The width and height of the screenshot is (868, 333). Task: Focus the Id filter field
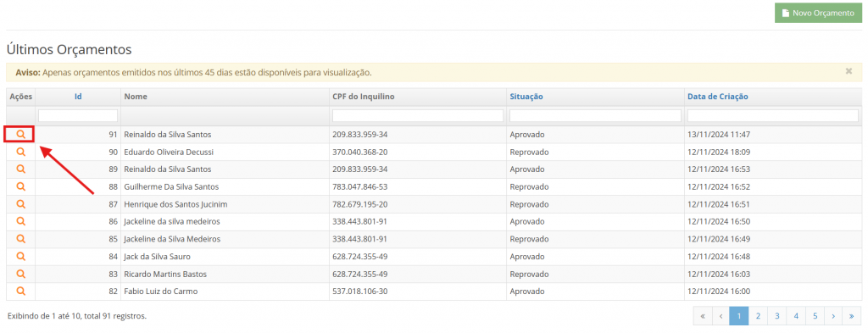pos(78,115)
